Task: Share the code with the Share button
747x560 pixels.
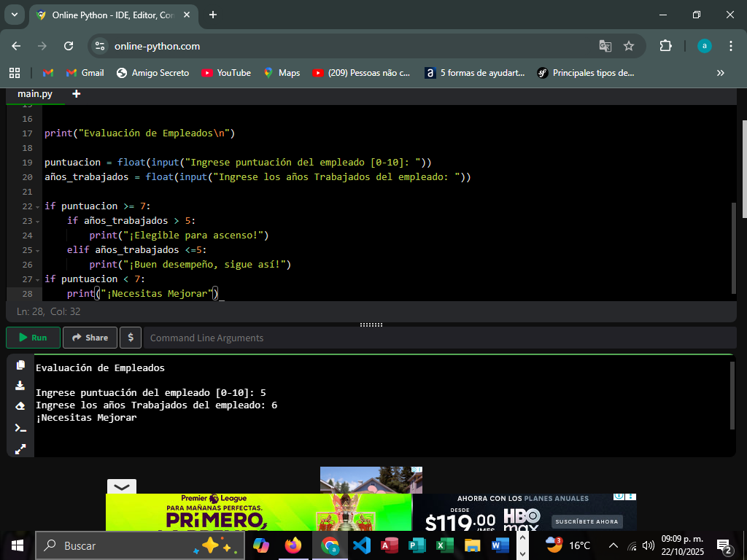Action: coord(90,338)
